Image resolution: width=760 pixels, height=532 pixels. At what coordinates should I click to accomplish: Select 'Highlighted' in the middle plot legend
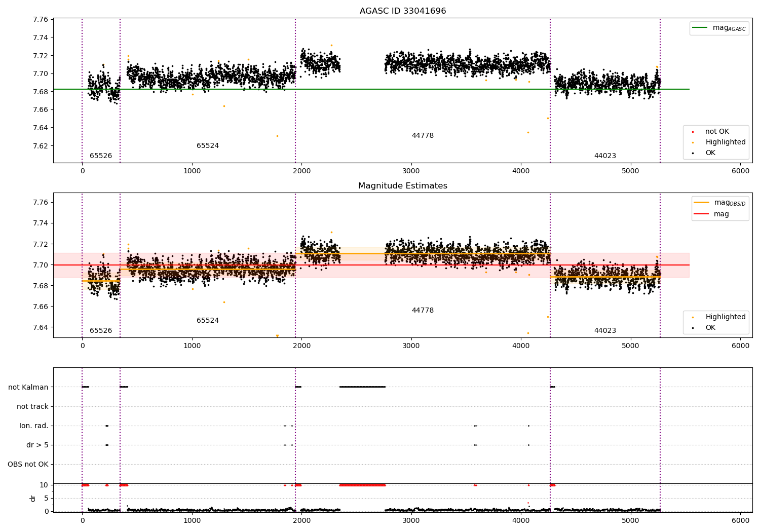(x=719, y=317)
